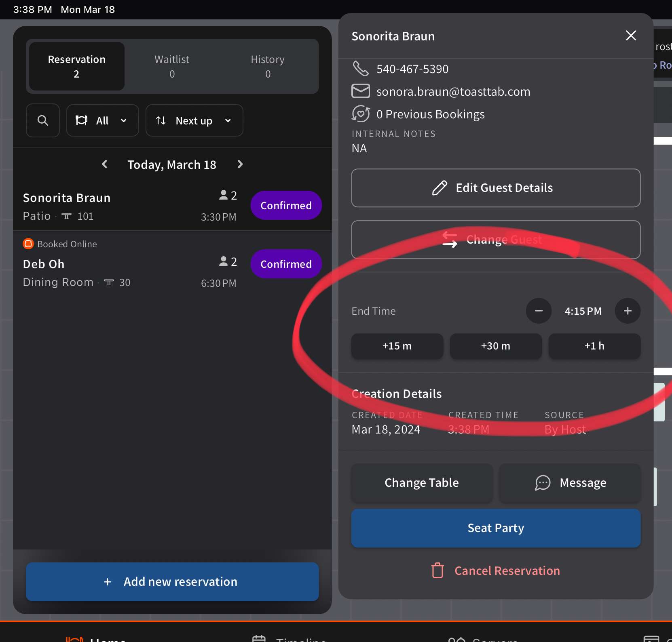
Task: Click pencil icon in Edit Guest Details
Action: [440, 188]
